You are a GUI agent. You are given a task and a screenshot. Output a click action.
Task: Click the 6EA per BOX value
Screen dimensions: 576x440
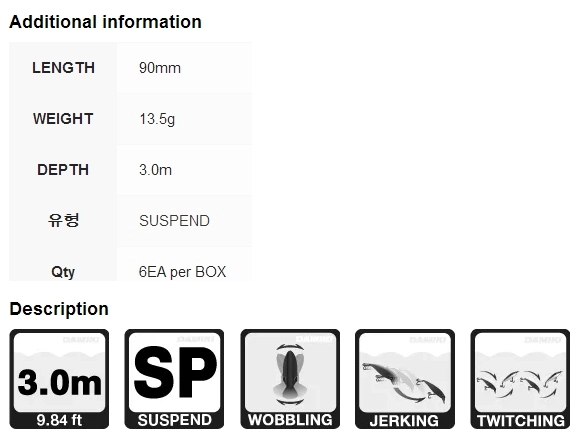pos(183,272)
